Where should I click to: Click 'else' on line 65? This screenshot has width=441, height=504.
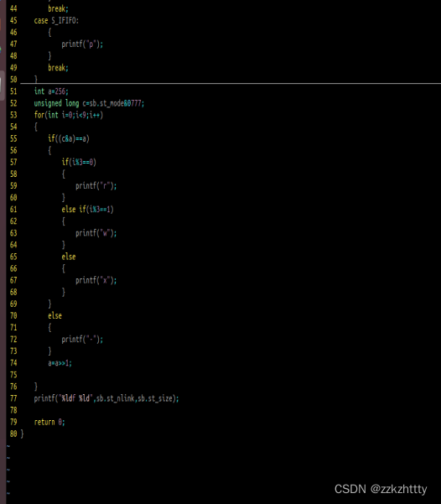point(69,257)
